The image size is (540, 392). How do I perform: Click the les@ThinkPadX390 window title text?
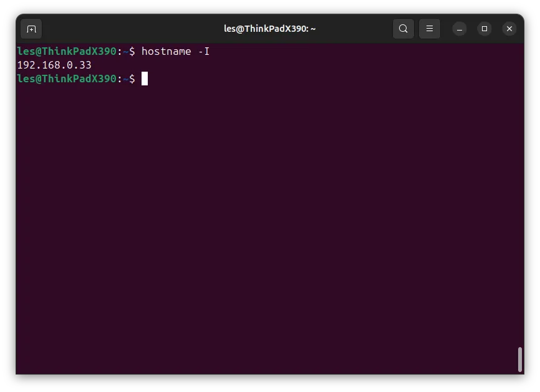pos(269,29)
